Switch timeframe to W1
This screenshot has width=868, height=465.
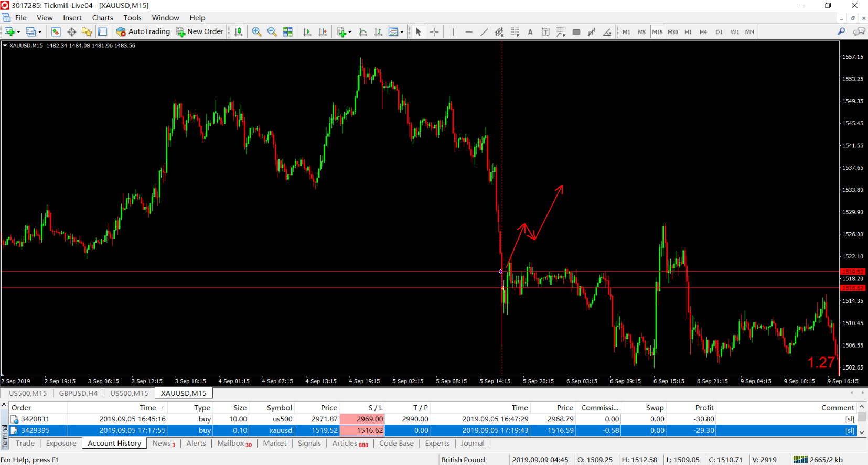pos(735,32)
